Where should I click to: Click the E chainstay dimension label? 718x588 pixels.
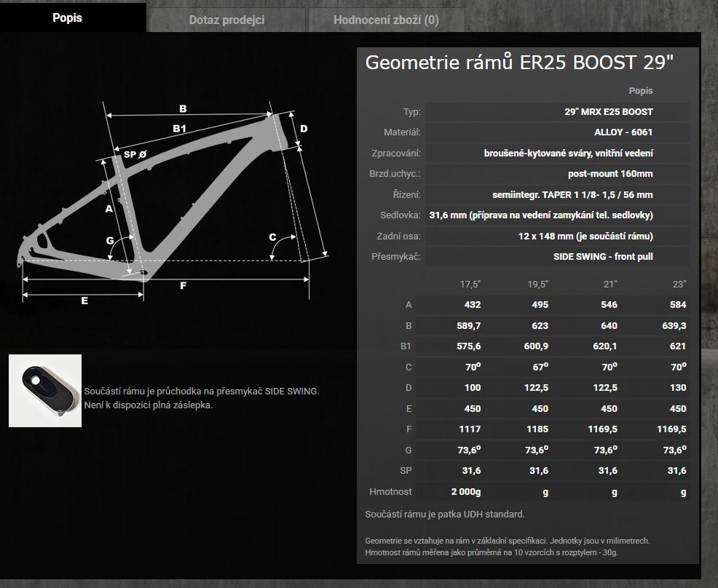pos(84,300)
